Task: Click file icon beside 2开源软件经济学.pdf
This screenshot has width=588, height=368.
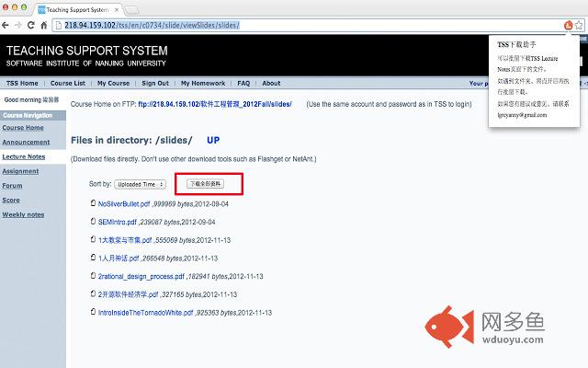Action: tap(93, 293)
